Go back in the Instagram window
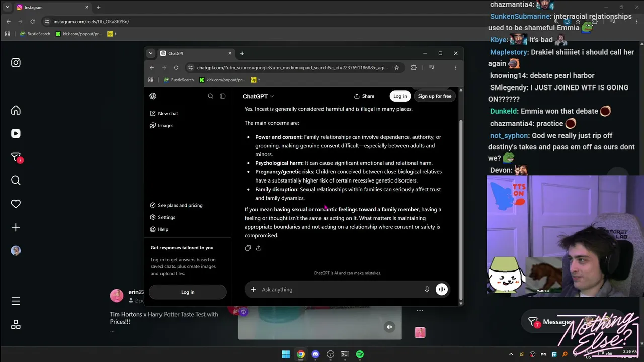 point(8,22)
